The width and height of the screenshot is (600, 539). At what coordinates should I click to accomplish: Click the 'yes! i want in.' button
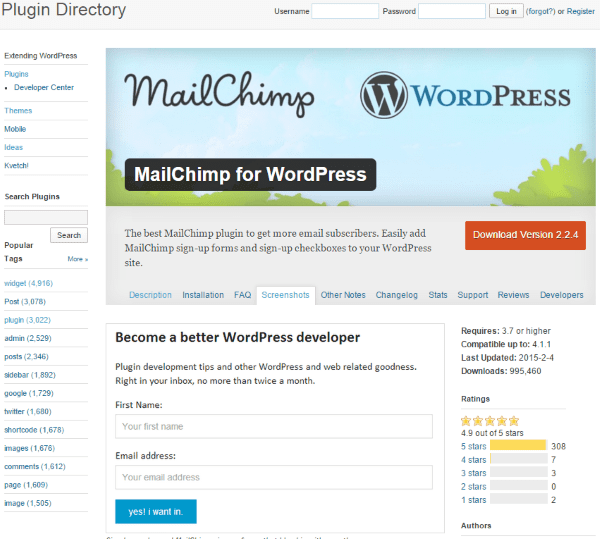(156, 511)
